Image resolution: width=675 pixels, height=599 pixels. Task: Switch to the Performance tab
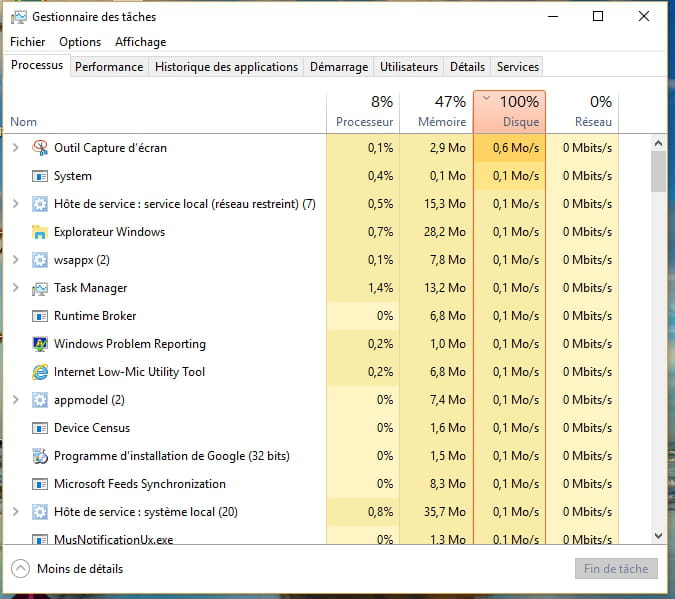pyautogui.click(x=109, y=67)
